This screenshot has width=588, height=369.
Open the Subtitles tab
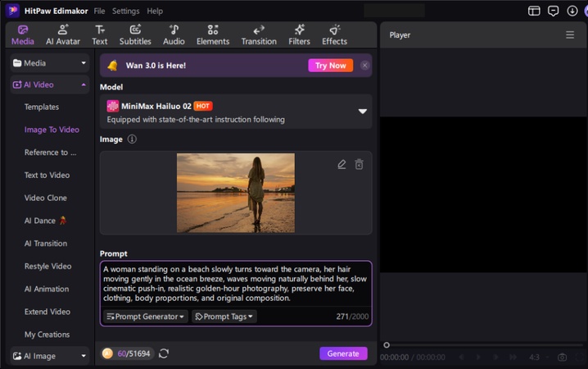click(x=135, y=35)
